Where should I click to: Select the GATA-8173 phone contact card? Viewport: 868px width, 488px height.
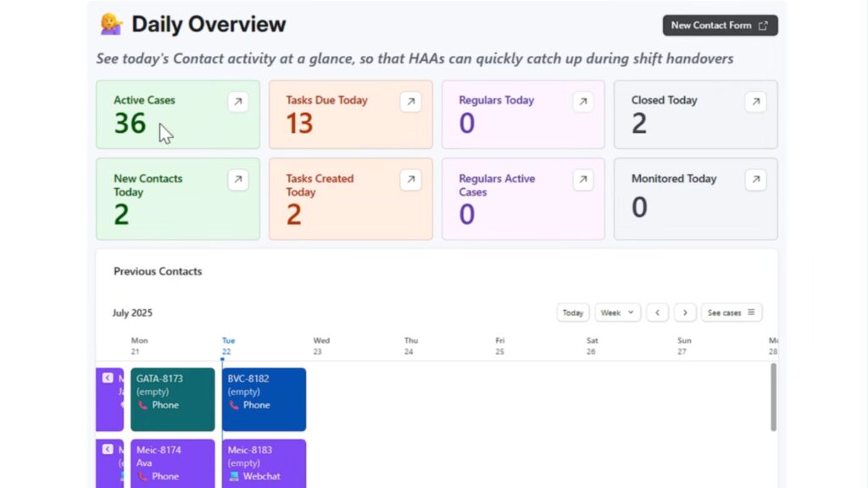coord(172,399)
